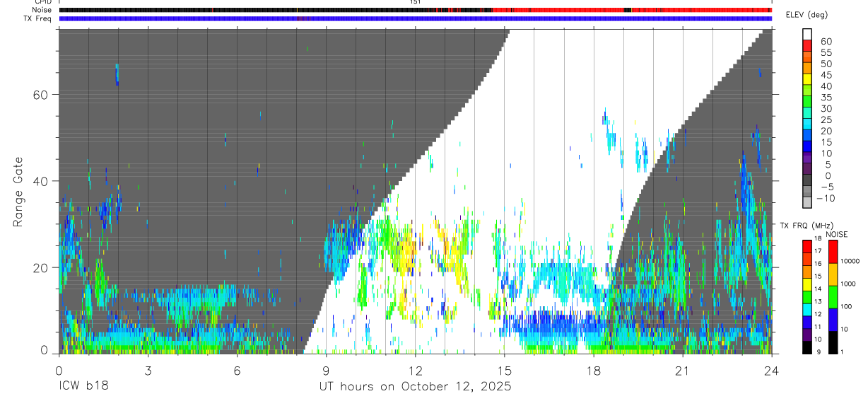Click the 'TX FRQ (MHz)' colorbar title
The image size is (868, 401).
(x=807, y=225)
